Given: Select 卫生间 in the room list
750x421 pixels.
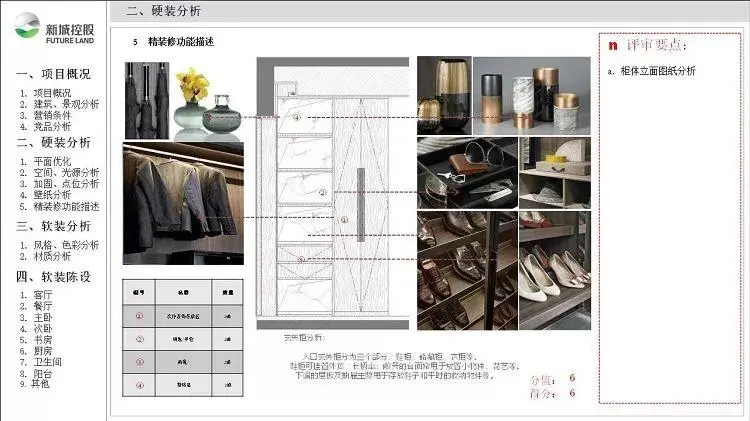Looking at the screenshot, I should (47, 362).
